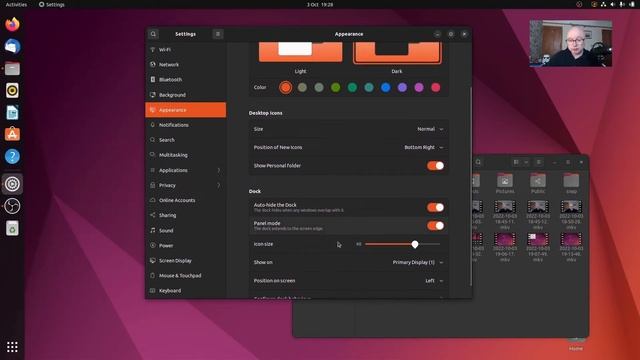640x360 pixels.
Task: Open the clock and calendar in top bar
Action: click(320, 4)
